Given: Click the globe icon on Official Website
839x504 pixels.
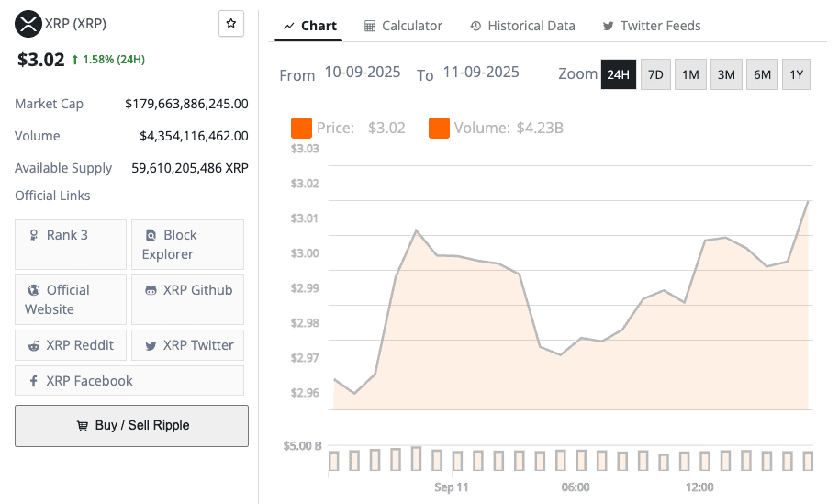Looking at the screenshot, I should tap(34, 290).
